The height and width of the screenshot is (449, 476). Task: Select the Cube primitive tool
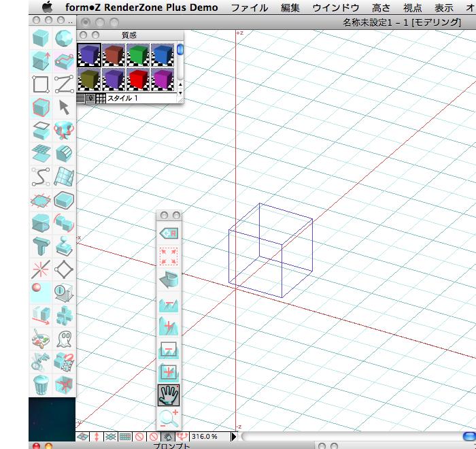pyautogui.click(x=41, y=38)
